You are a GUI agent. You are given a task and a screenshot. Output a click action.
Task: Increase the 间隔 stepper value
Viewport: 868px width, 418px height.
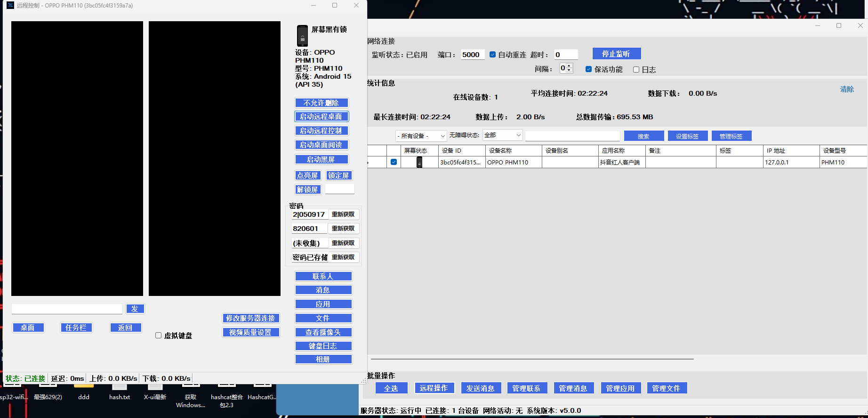tap(569, 66)
